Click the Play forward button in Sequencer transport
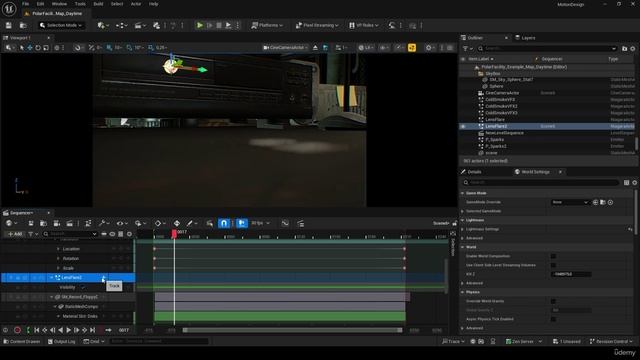Image resolution: width=640 pixels, height=360 pixels. tap(69, 330)
